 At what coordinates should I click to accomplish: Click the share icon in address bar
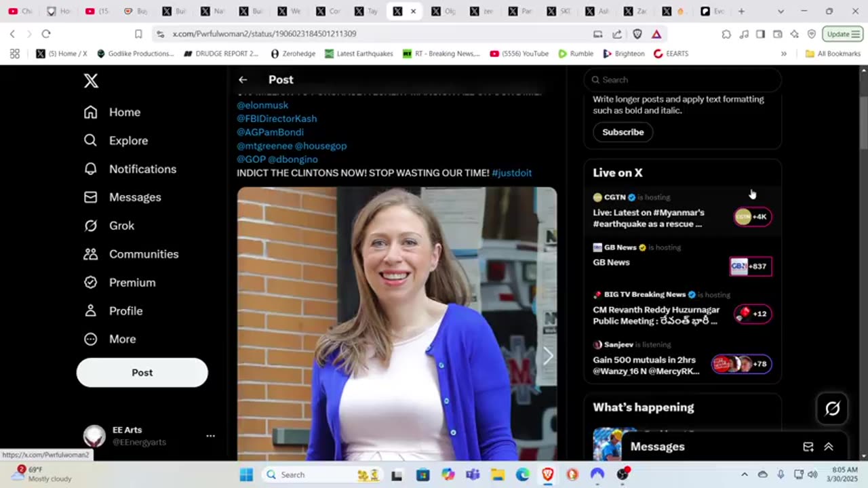[x=617, y=34]
